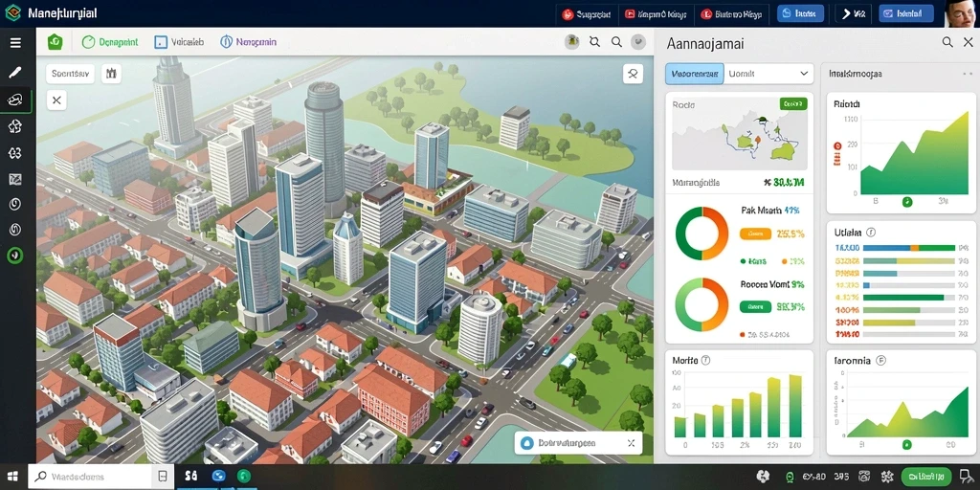This screenshot has width=980, height=490.
Task: Click the green button on Rodc map card
Action: (793, 103)
